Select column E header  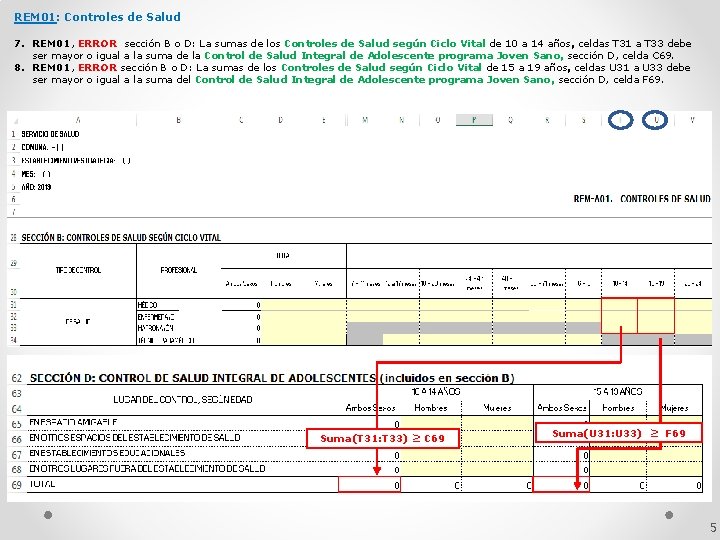(324, 120)
